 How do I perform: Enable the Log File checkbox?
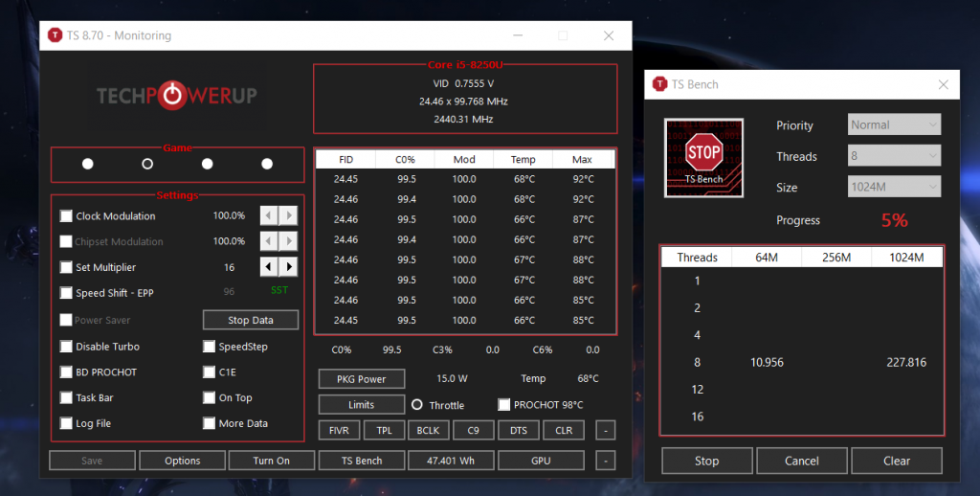(66, 423)
